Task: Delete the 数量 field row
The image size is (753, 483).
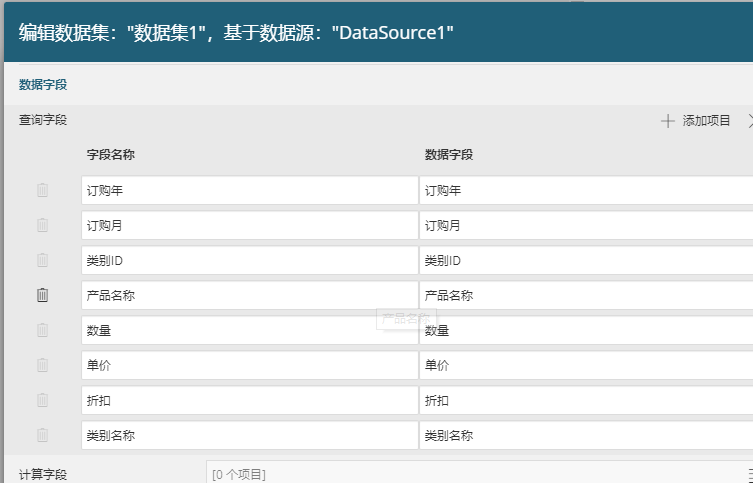Action: coord(42,330)
